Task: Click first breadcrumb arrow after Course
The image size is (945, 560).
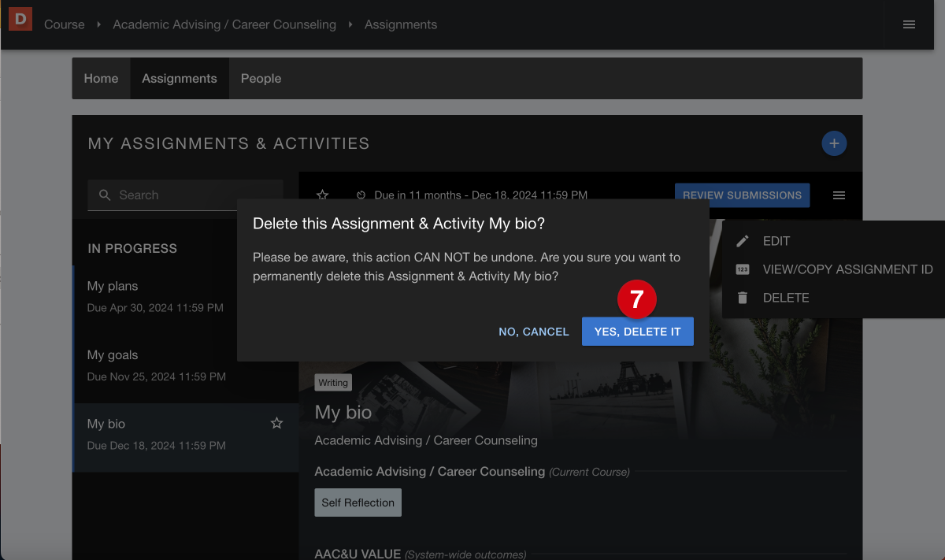Action: coord(98,24)
